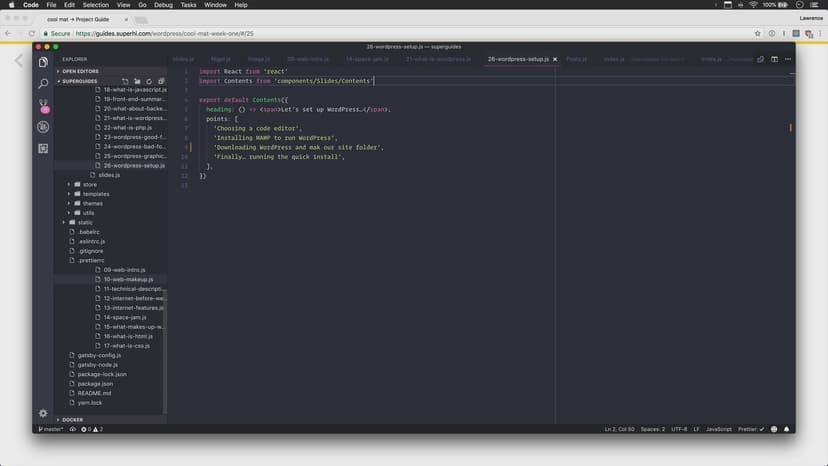Open gatsby-config.js in the explorer
This screenshot has height=466, width=828.
point(99,355)
